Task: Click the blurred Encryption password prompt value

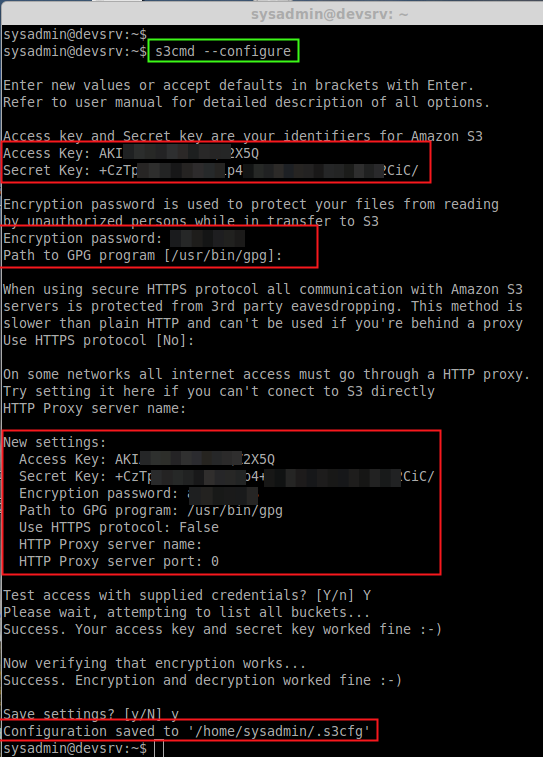Action: pyautogui.click(x=208, y=238)
